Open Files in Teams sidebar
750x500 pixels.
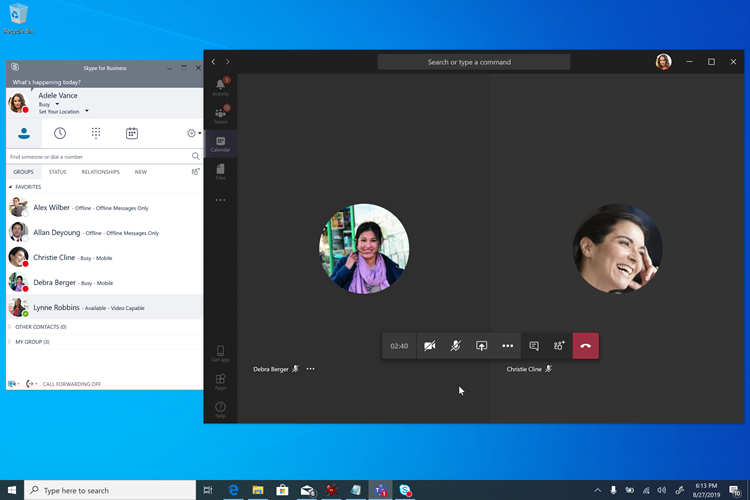(x=220, y=172)
